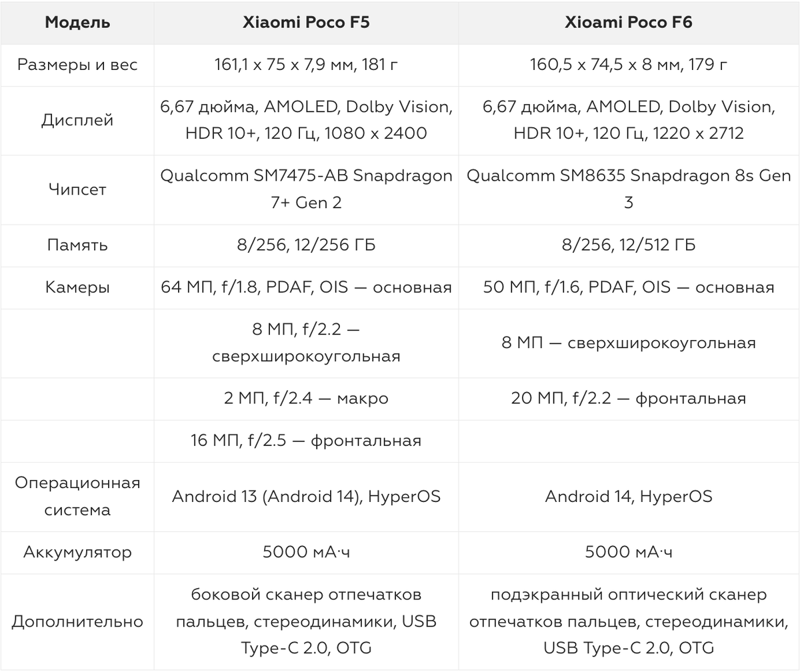Select the 20 МП, f/2.2 — фронтальная cell
Image resolution: width=800 pixels, height=672 pixels.
pos(629,399)
